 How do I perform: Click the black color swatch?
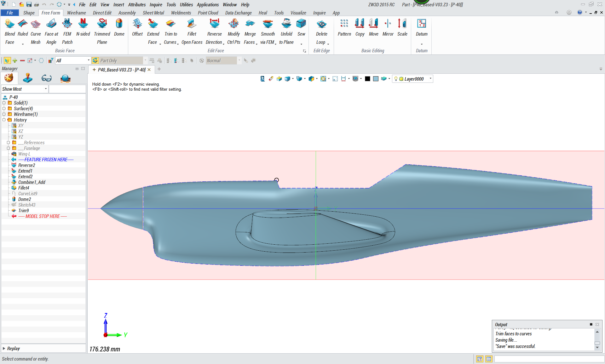pyautogui.click(x=367, y=79)
